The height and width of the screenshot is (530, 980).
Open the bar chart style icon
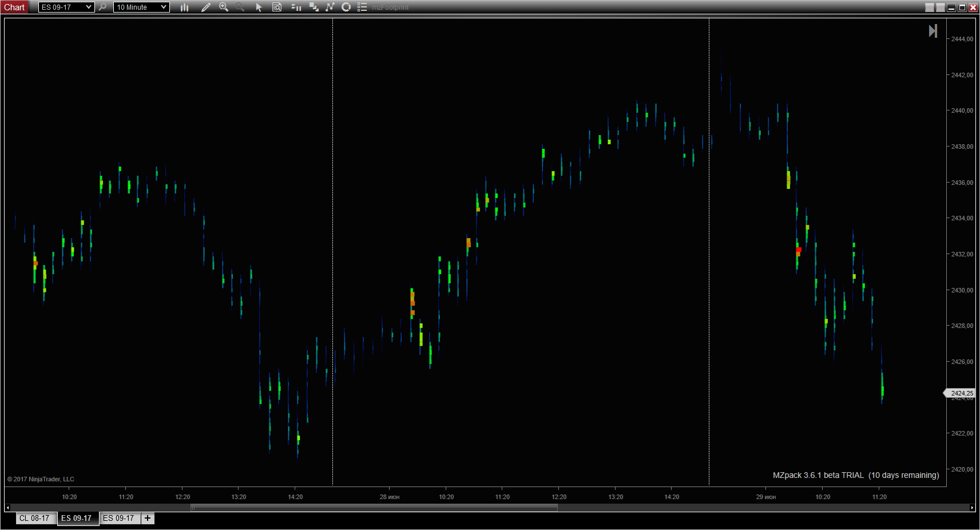point(184,7)
